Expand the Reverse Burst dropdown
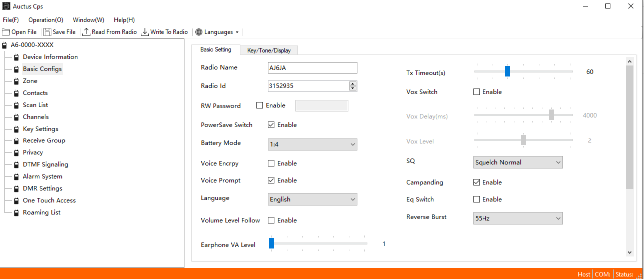The height and width of the screenshot is (279, 644). [517, 218]
